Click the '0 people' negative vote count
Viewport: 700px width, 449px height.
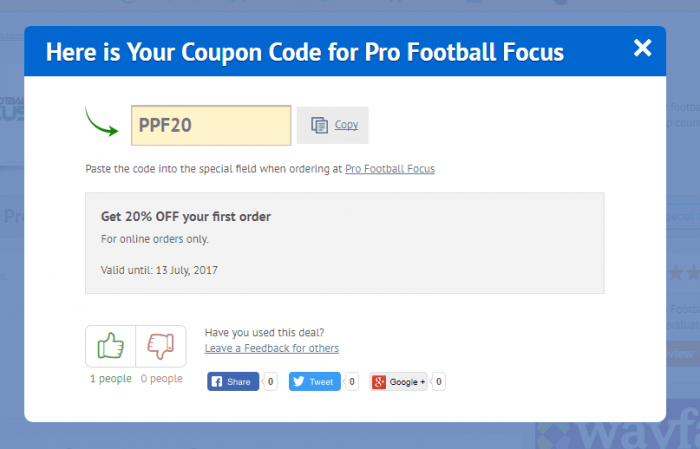point(162,378)
